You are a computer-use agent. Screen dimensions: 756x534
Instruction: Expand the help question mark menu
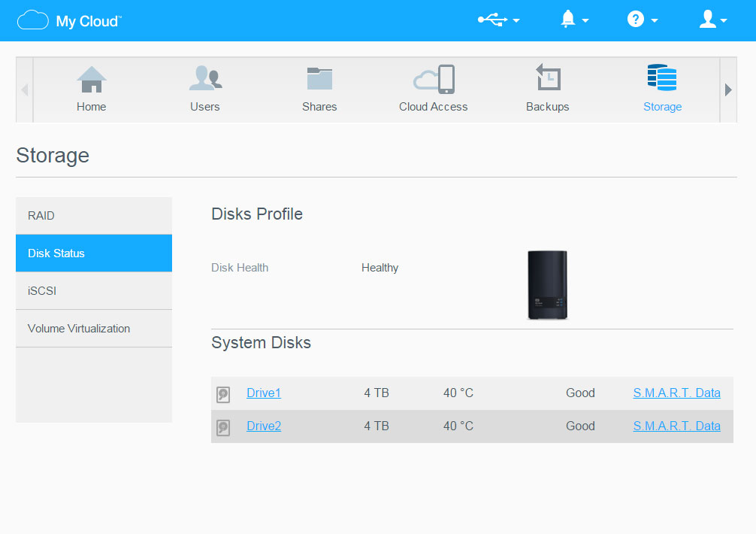pyautogui.click(x=642, y=20)
